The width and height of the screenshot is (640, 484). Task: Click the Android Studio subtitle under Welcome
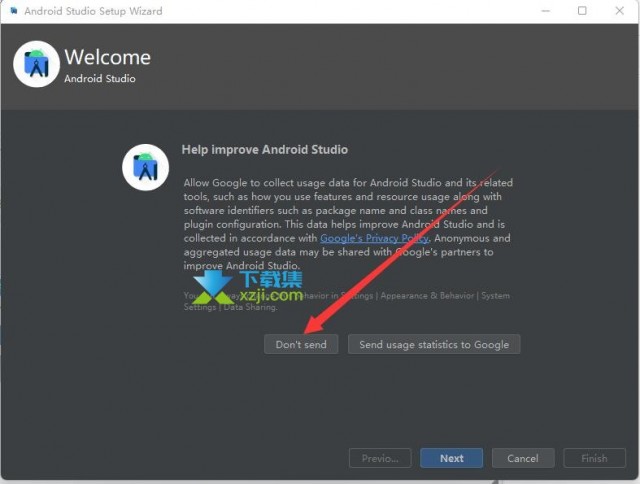(100, 78)
